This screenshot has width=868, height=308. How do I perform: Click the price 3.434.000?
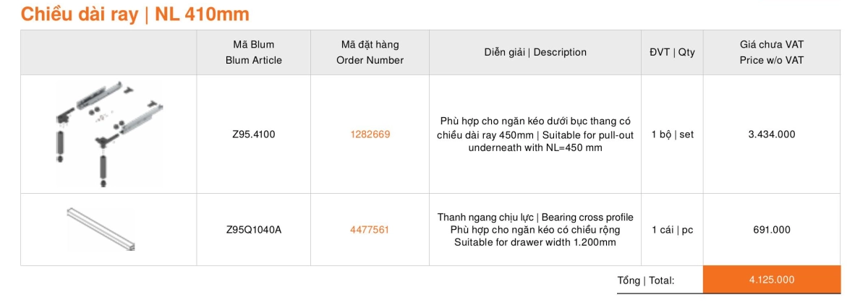click(x=771, y=134)
